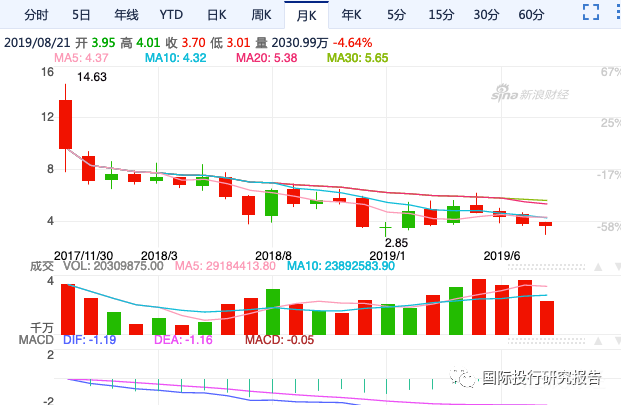Click the first red candlestick near 14.63

click(x=65, y=124)
